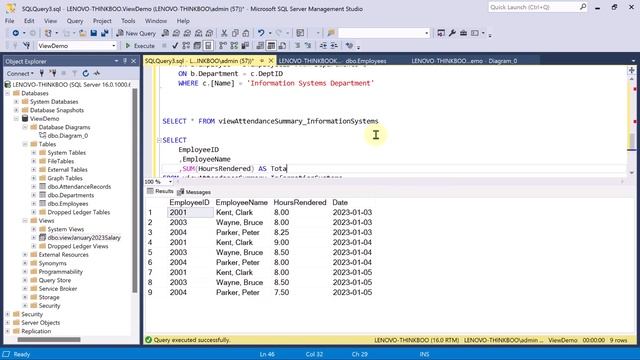Click the New Query toolbar button
The width and height of the screenshot is (640, 360).
point(136,33)
